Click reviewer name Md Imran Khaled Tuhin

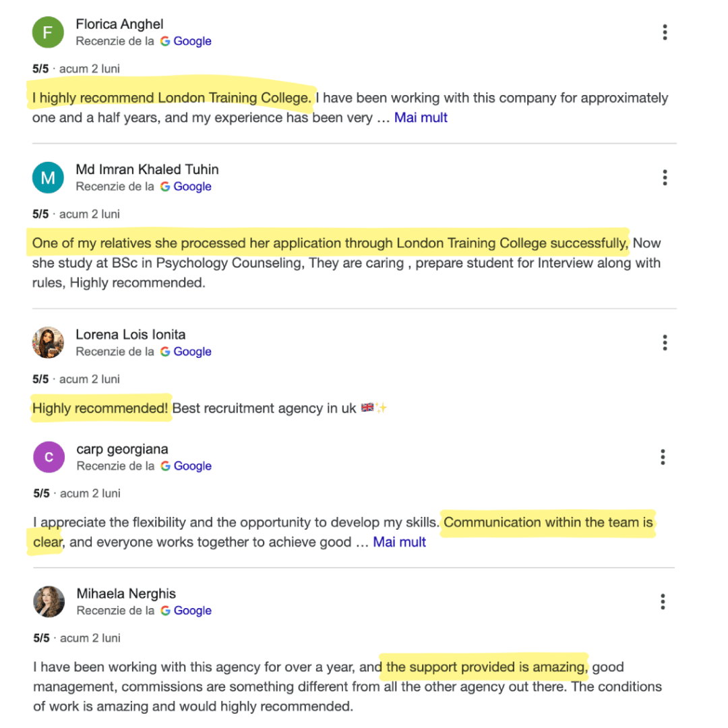147,169
